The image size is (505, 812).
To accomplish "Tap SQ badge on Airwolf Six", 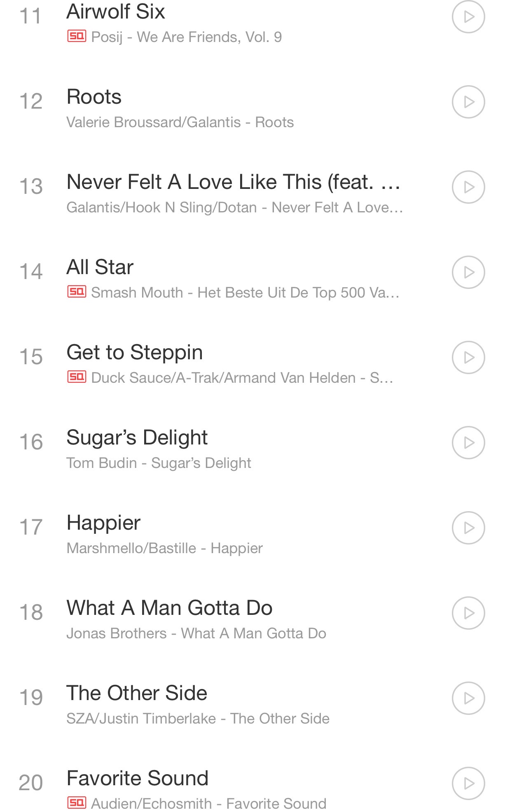I will [77, 36].
